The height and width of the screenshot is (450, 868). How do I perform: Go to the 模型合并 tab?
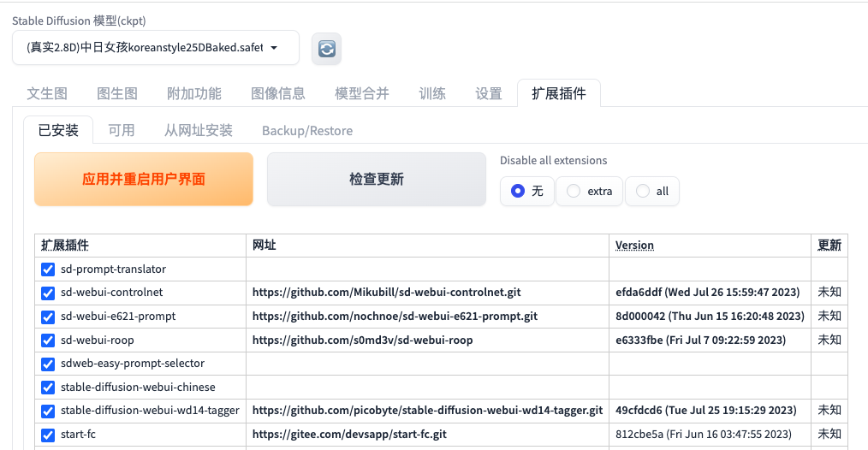(x=362, y=93)
